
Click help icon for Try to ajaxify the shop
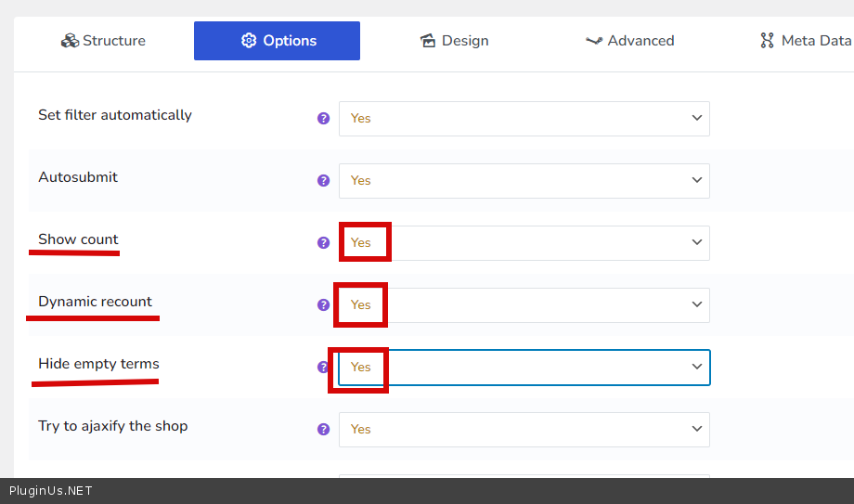click(x=323, y=429)
